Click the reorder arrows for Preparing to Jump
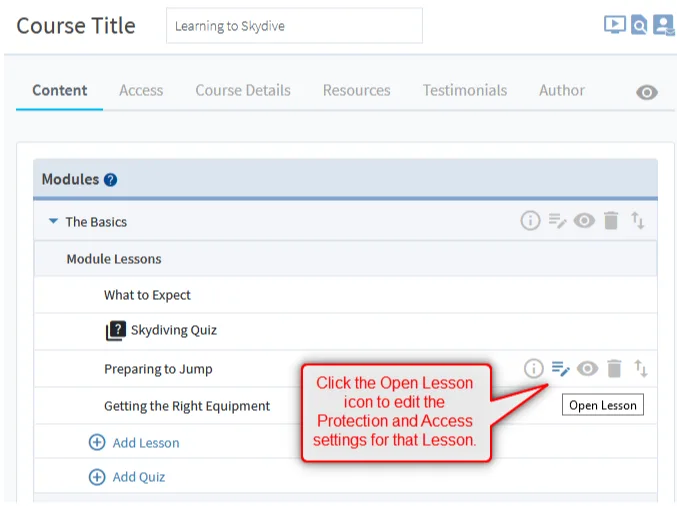677x506 pixels. (641, 369)
